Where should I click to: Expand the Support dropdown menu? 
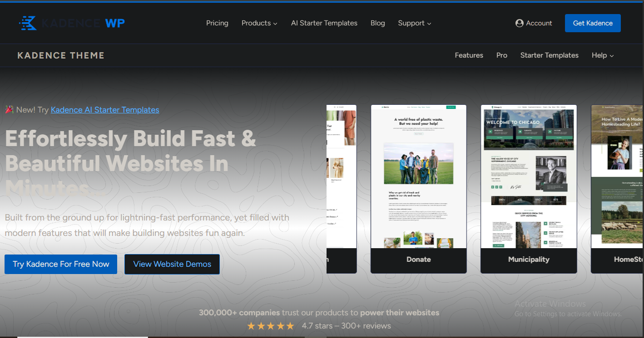click(x=415, y=23)
